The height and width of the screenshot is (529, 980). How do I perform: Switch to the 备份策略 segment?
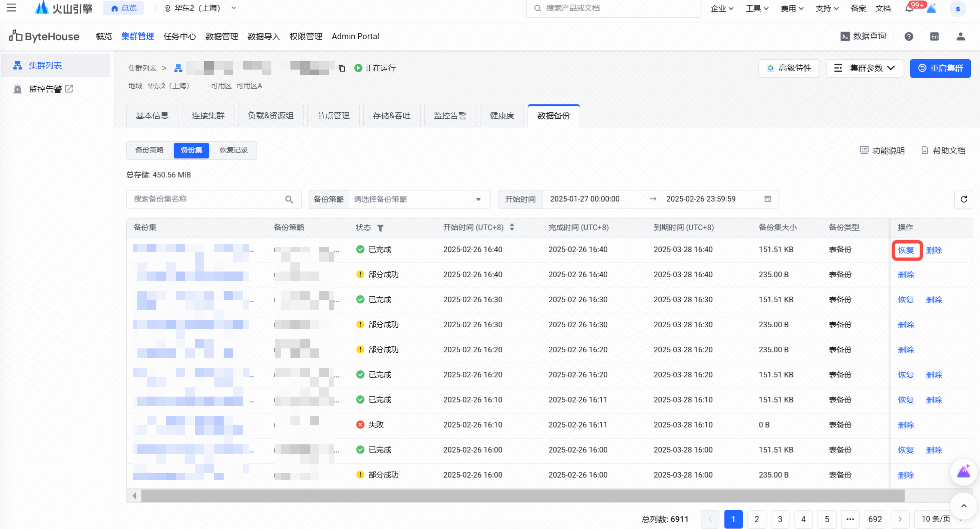tap(149, 150)
